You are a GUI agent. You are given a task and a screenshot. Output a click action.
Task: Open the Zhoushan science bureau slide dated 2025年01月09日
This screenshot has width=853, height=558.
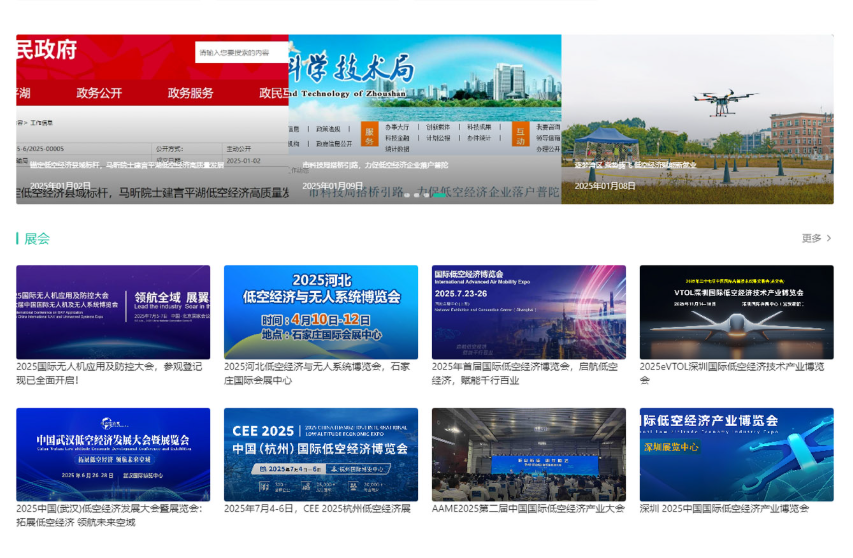[x=425, y=120]
